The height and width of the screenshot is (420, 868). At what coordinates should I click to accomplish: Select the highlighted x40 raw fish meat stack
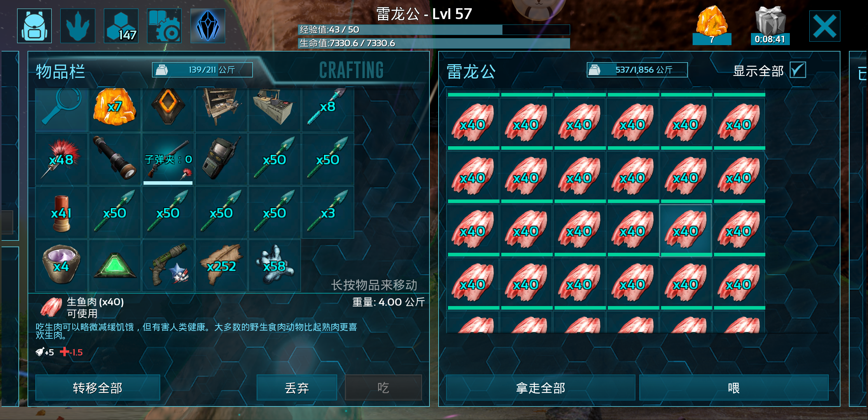click(686, 230)
